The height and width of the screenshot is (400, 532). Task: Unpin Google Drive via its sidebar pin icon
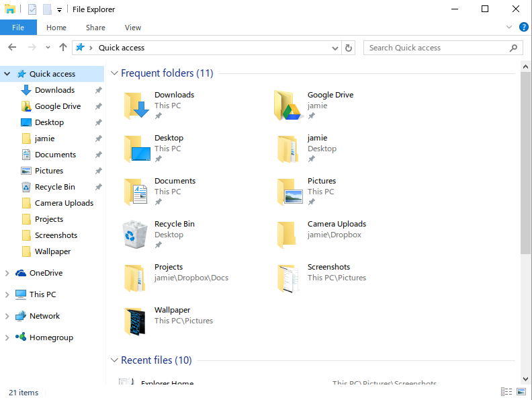(x=98, y=106)
